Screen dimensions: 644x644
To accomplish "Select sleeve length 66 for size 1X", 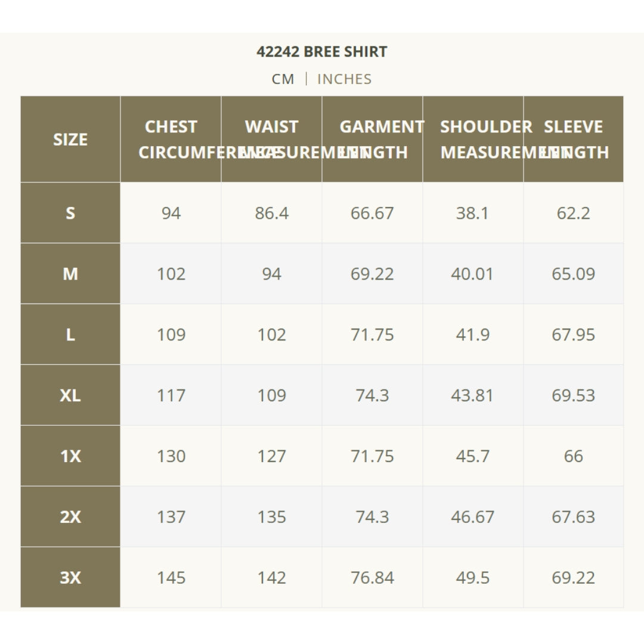I will click(574, 456).
